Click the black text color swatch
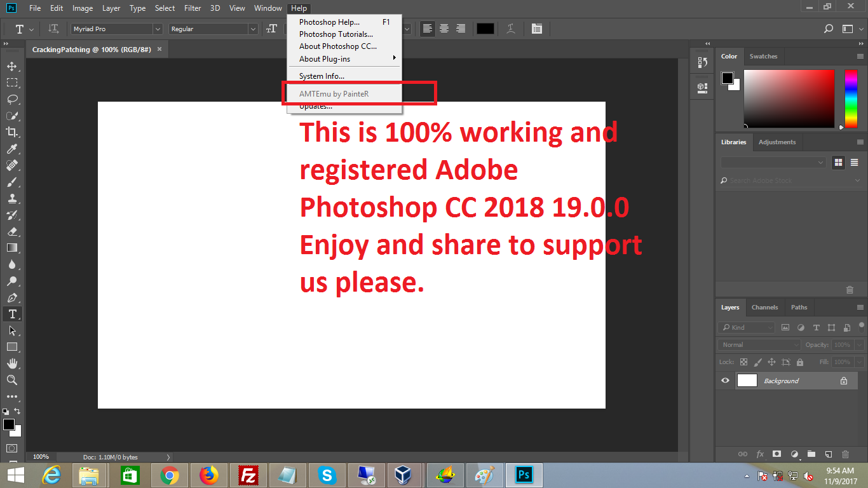 point(485,29)
